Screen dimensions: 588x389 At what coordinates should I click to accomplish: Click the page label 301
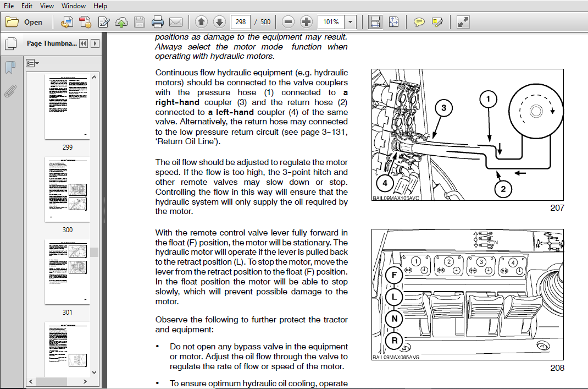68,313
